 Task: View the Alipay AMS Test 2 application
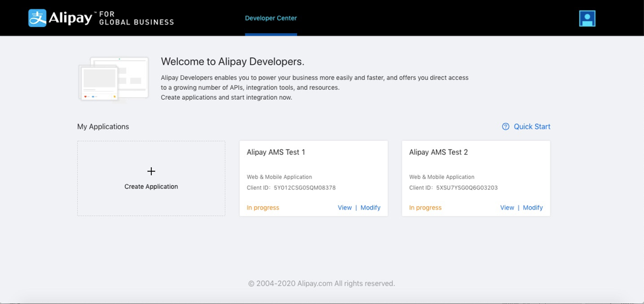point(507,208)
